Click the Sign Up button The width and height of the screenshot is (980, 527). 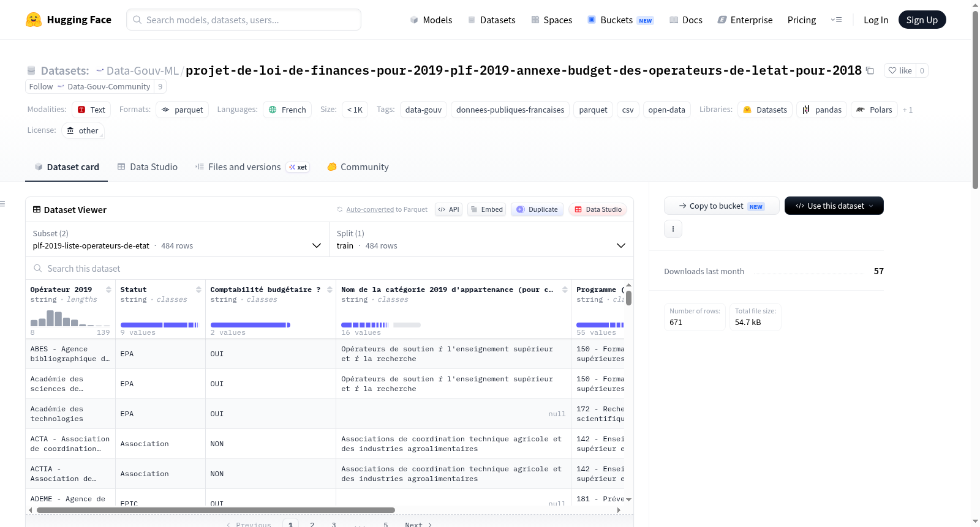[922, 20]
